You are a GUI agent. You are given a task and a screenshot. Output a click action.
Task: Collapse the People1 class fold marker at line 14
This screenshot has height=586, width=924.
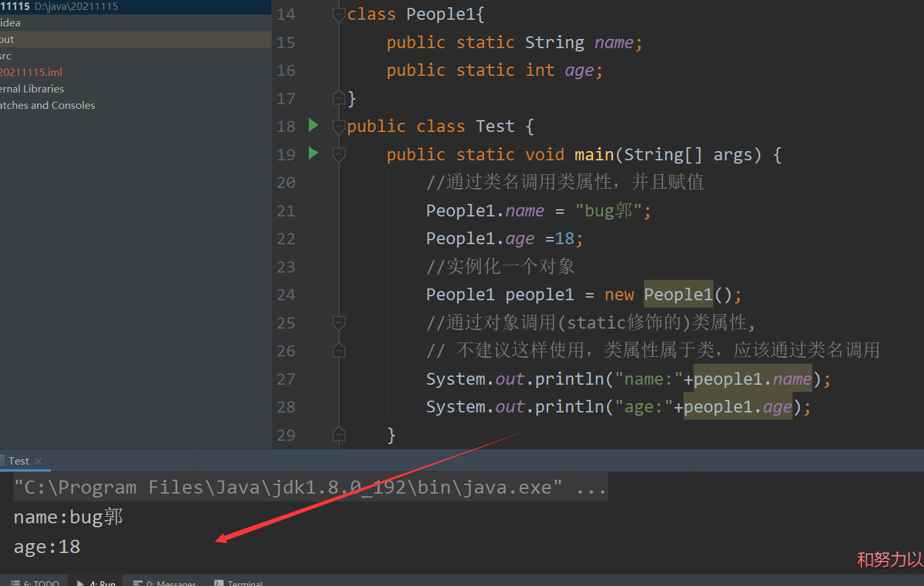click(339, 14)
